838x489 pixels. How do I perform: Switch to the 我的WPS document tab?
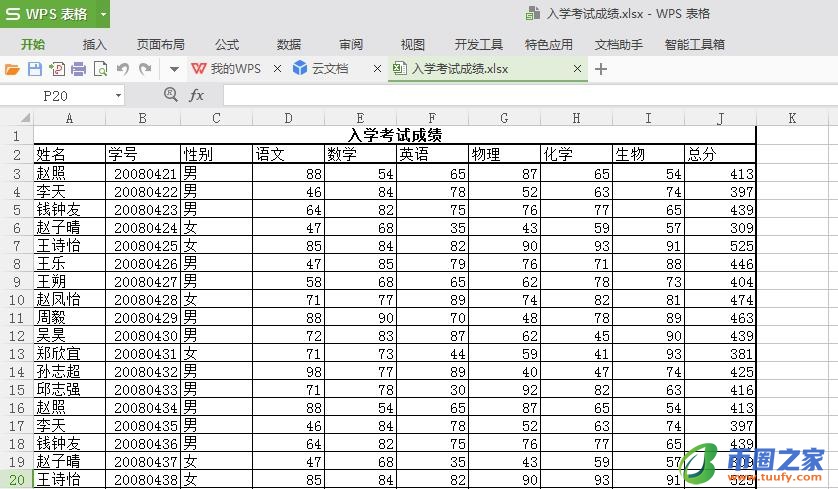[227, 69]
